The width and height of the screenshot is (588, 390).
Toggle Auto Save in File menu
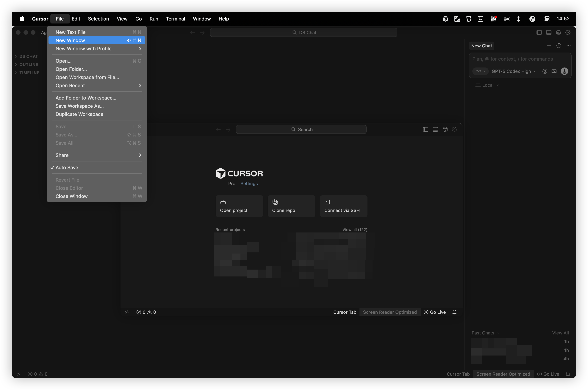pyautogui.click(x=67, y=168)
